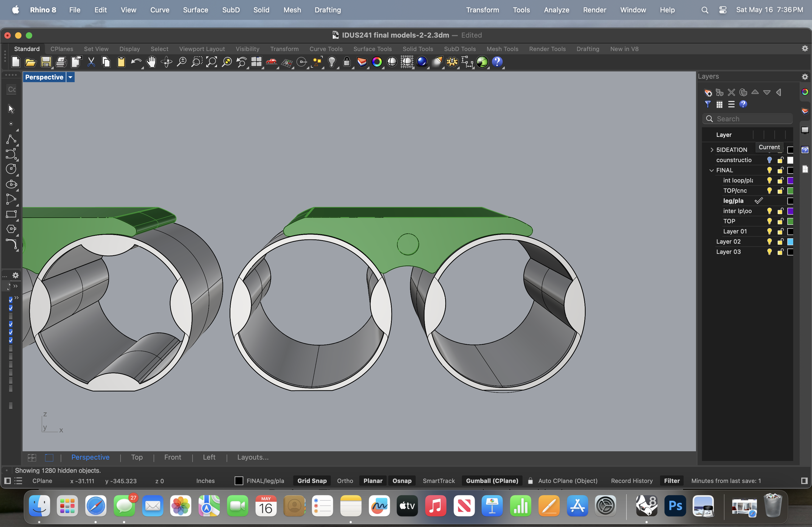The image size is (812, 527).
Task: Toggle the lock on inter lp\oo layer
Action: click(780, 211)
